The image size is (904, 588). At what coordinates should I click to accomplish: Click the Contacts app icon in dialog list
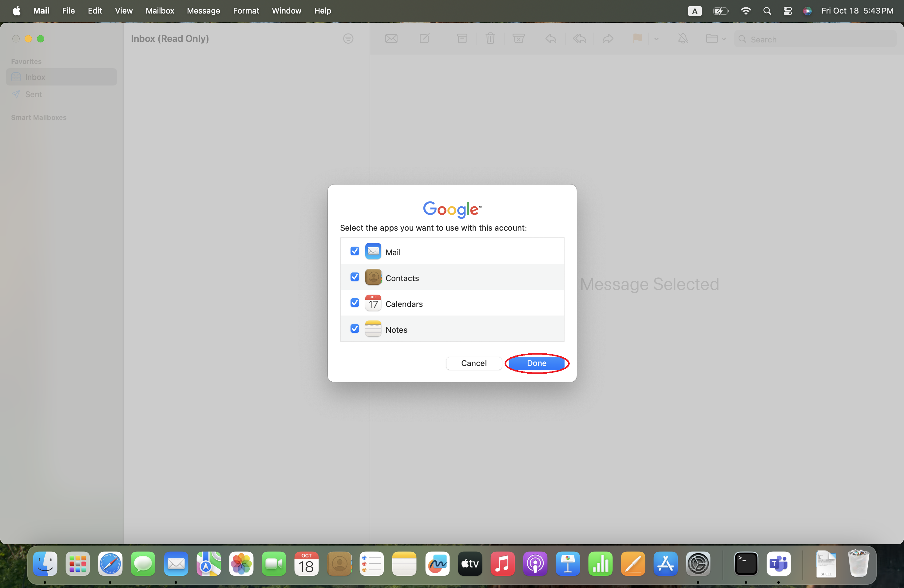tap(373, 277)
